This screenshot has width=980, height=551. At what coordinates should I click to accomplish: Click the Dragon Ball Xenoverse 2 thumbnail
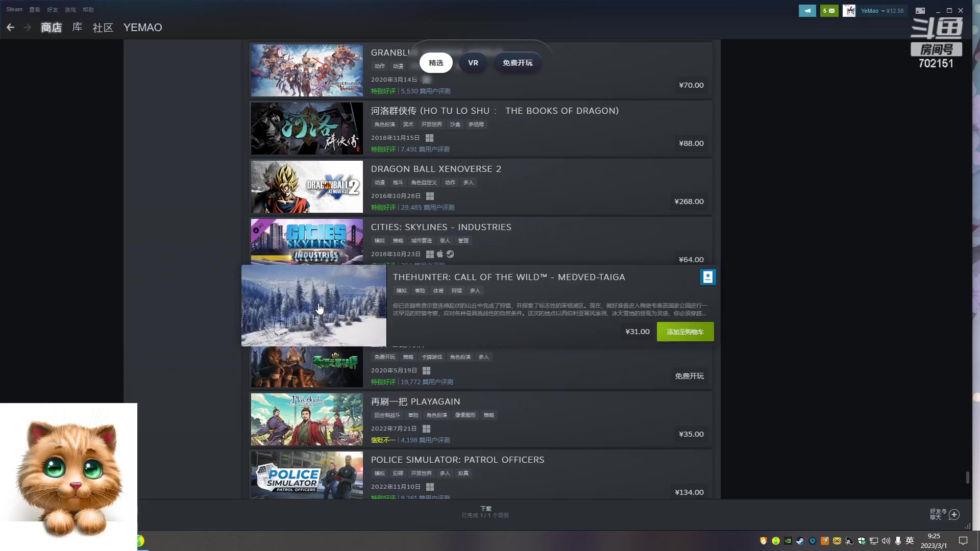(307, 187)
